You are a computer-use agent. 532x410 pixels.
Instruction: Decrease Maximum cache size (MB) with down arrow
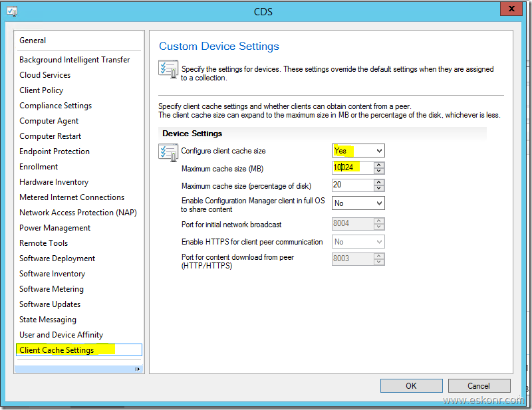(x=378, y=172)
